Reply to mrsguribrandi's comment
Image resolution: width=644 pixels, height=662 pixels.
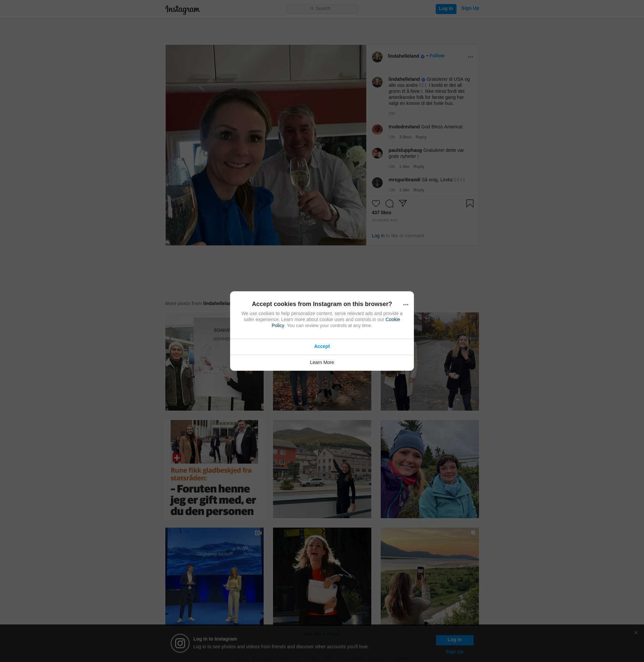click(418, 190)
